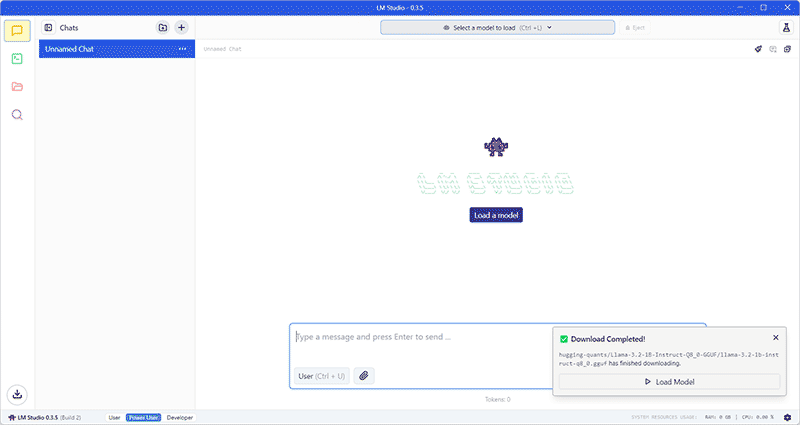This screenshot has width=800, height=425.
Task: Click the Download Completed! heading
Action: pyautogui.click(x=608, y=339)
